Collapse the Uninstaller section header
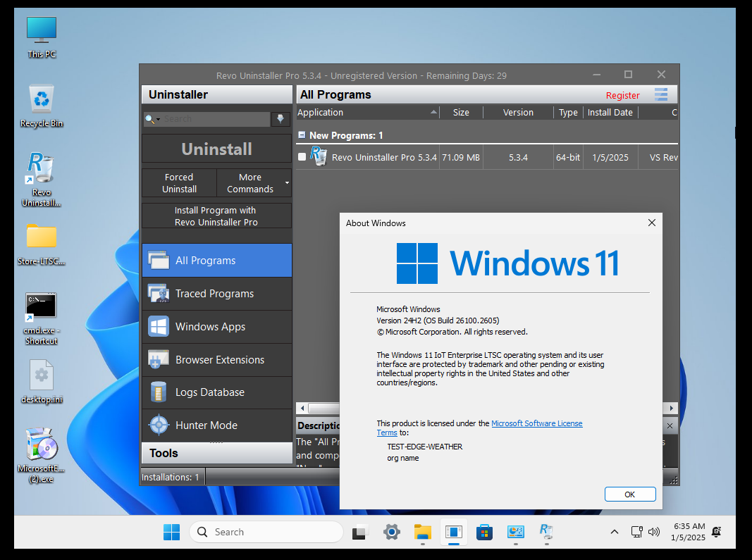 217,94
